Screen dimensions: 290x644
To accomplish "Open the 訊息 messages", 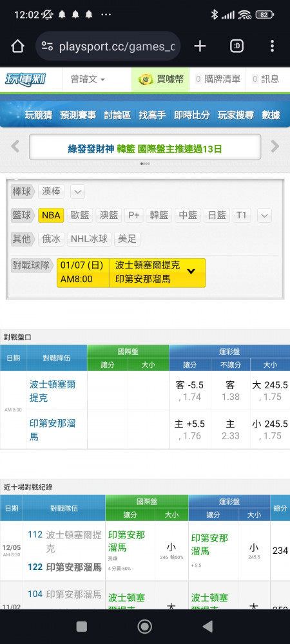I will pyautogui.click(x=266, y=79).
